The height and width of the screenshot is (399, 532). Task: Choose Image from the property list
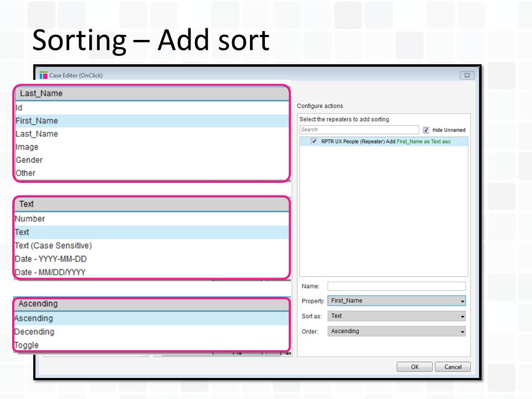coord(152,147)
